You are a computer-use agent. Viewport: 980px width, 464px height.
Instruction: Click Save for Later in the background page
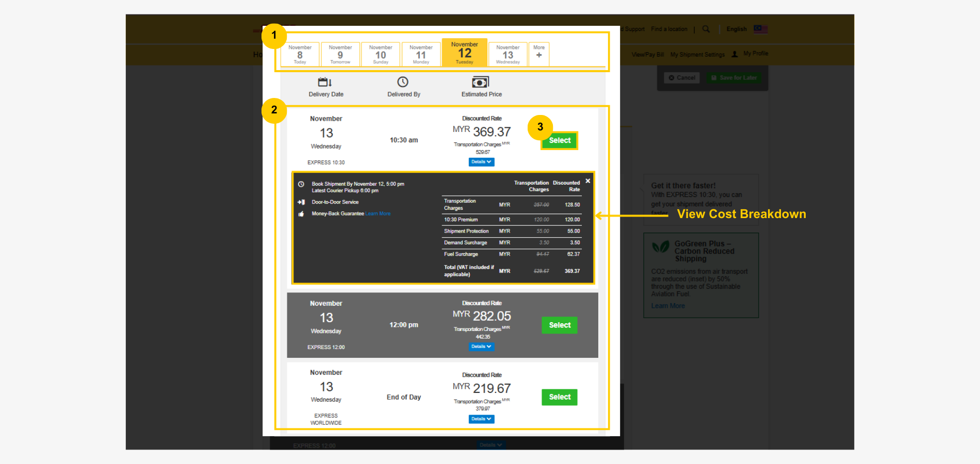(734, 78)
